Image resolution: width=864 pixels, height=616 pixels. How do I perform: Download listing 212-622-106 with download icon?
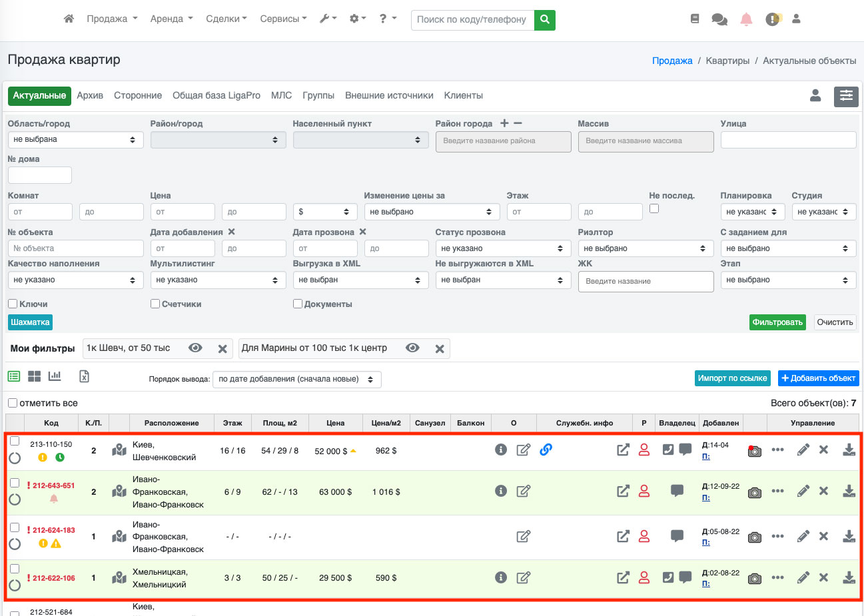[x=849, y=577]
